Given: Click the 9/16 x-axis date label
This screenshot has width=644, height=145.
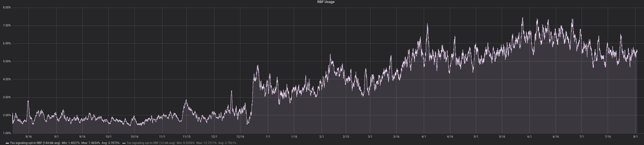Looking at the screenshot, I should tap(82, 137).
